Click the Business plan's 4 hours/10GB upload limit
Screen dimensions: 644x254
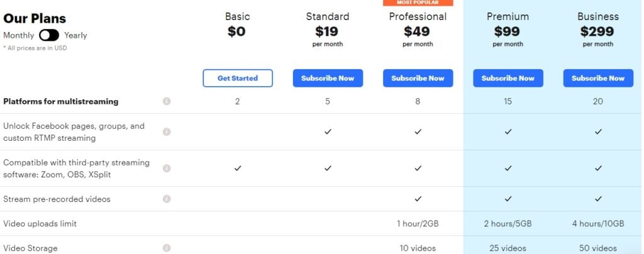[598, 224]
